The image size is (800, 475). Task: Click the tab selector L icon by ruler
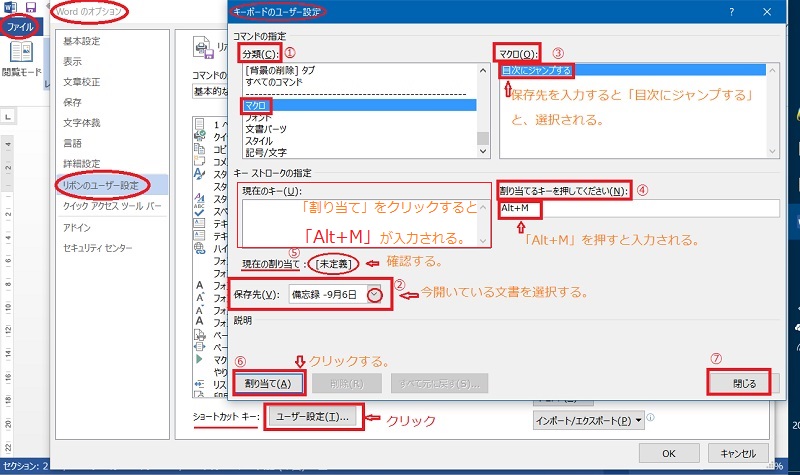(x=8, y=117)
